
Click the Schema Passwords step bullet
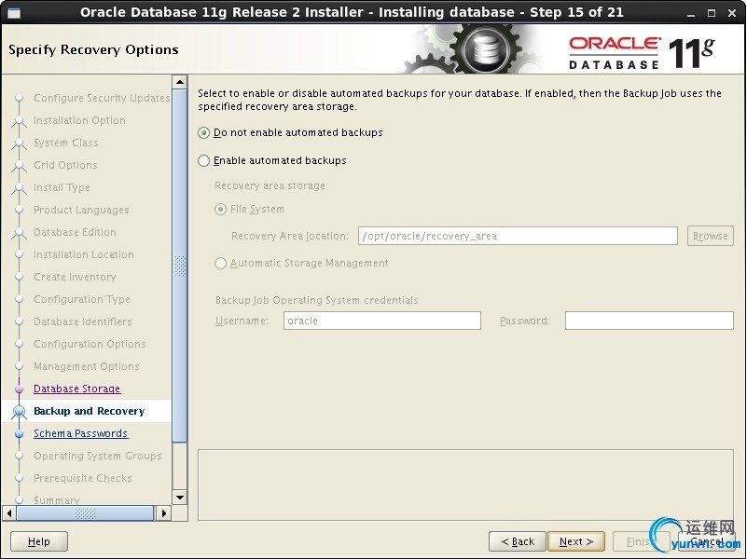(x=19, y=434)
